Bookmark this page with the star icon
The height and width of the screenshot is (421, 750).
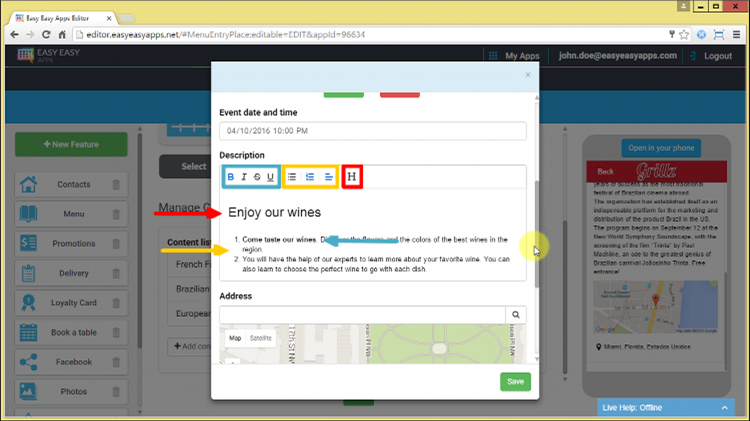(684, 34)
